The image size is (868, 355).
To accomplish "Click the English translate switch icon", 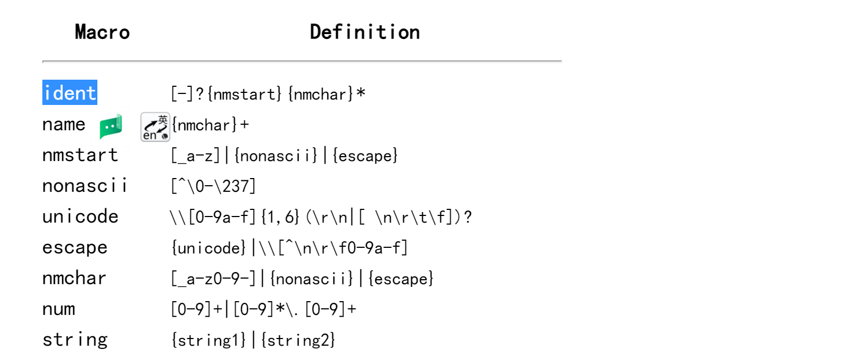I will pos(155,127).
